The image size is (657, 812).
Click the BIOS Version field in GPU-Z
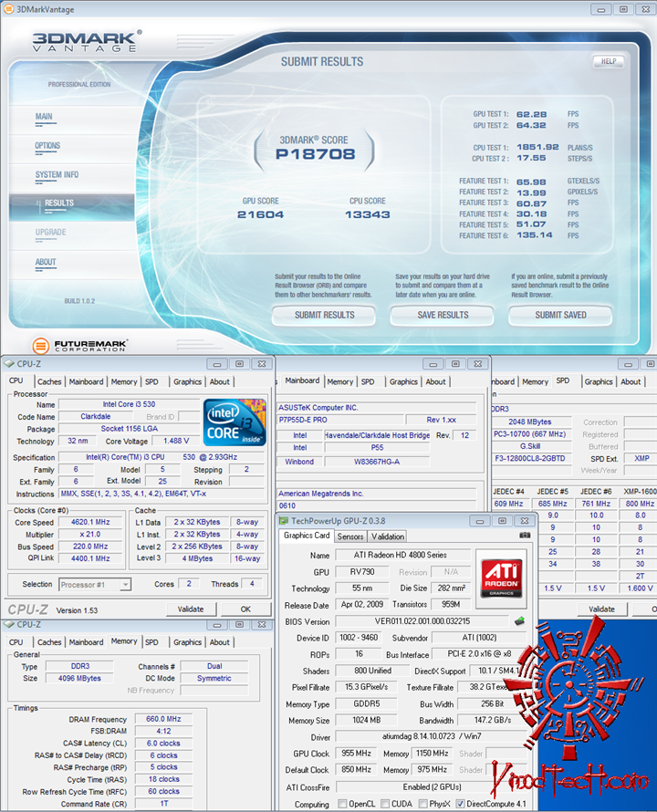(422, 621)
